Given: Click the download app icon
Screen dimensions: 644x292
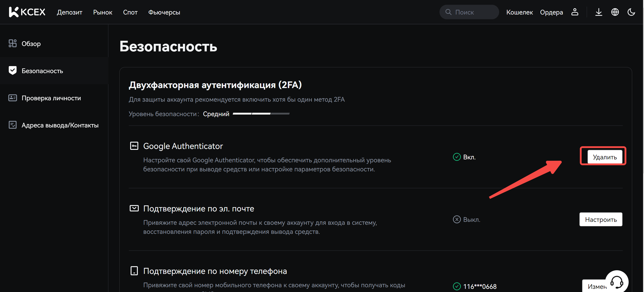Looking at the screenshot, I should tap(599, 12).
